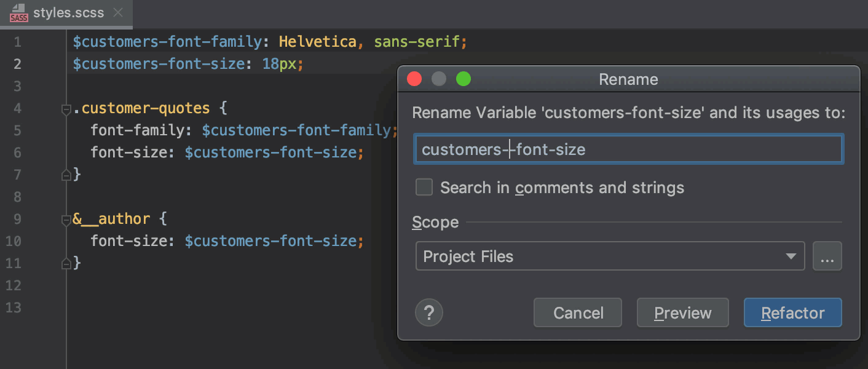868x369 pixels.
Task: Click the fold icon beside closing brace on line 11
Action: click(x=66, y=263)
